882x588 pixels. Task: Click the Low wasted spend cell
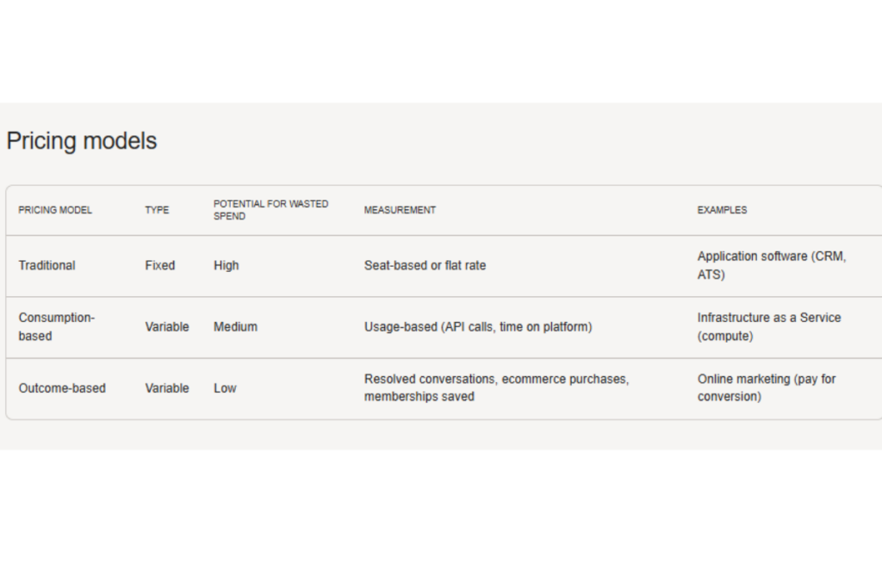(x=225, y=388)
